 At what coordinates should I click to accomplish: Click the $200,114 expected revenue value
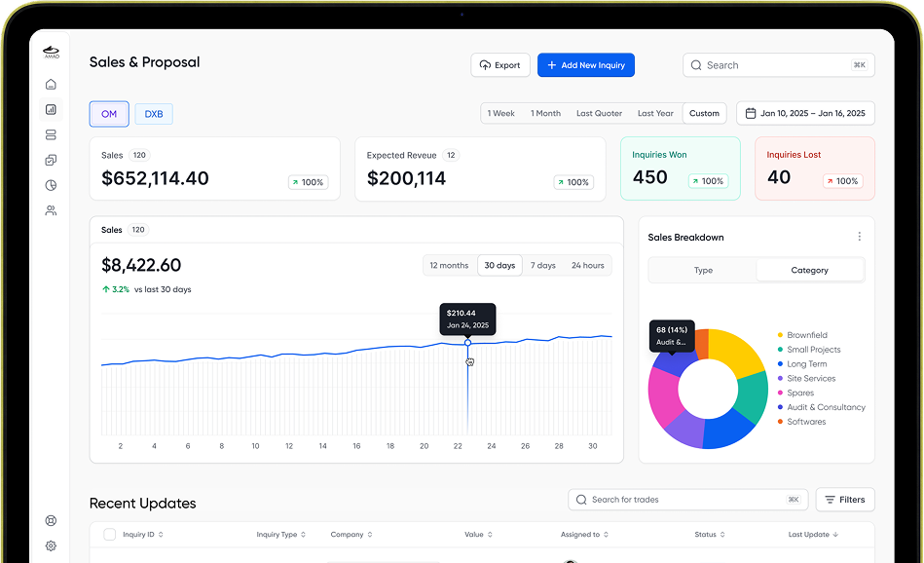point(406,178)
